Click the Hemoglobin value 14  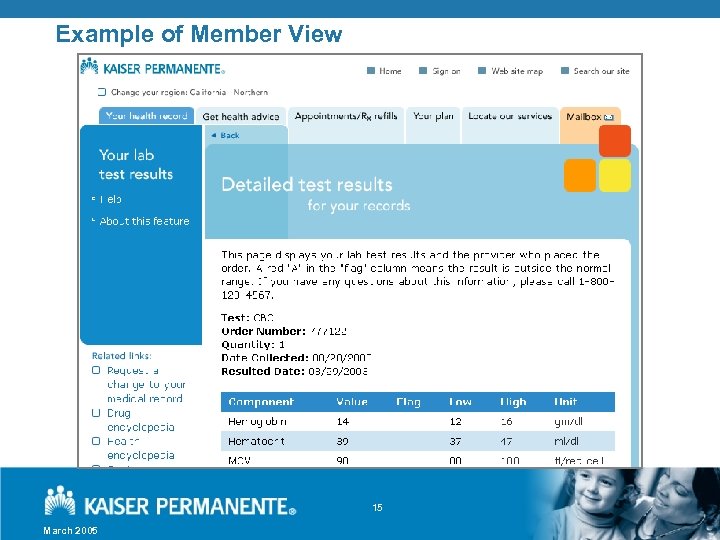pyautogui.click(x=343, y=422)
